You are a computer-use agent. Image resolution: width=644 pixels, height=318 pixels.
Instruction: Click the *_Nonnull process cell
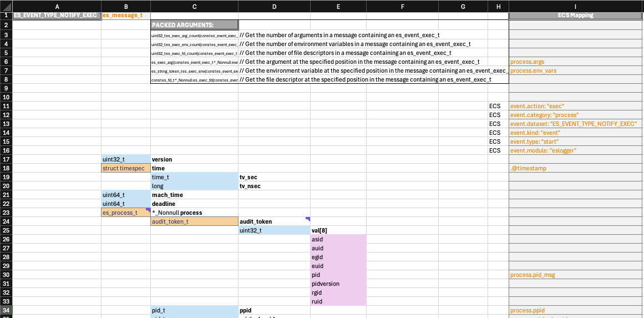[x=195, y=213]
